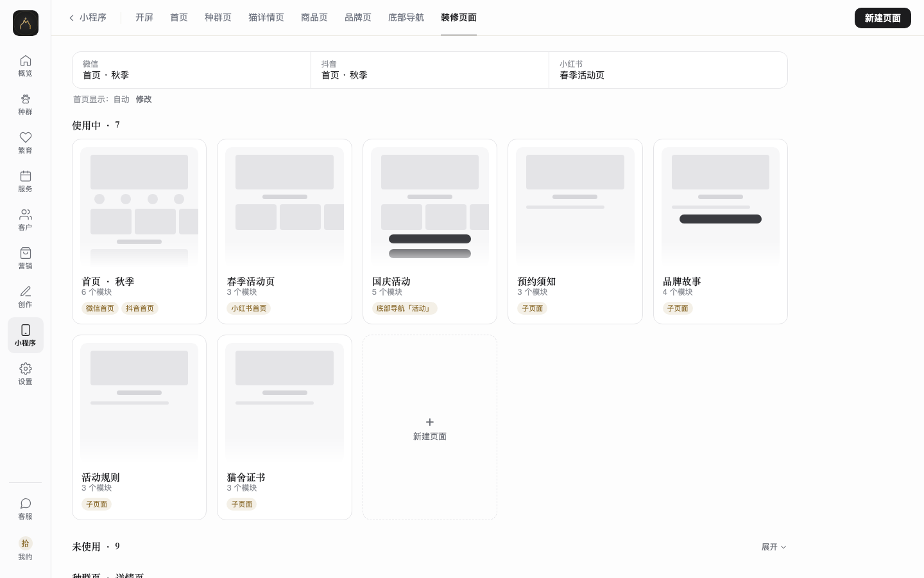Click 修改 next to 首页显示
The width and height of the screenshot is (924, 578).
[x=144, y=100]
